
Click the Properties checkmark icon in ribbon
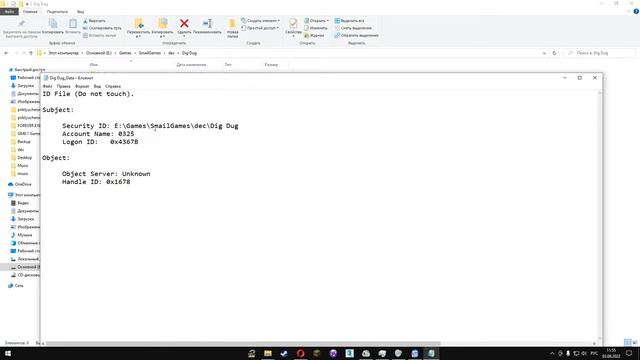pyautogui.click(x=293, y=23)
